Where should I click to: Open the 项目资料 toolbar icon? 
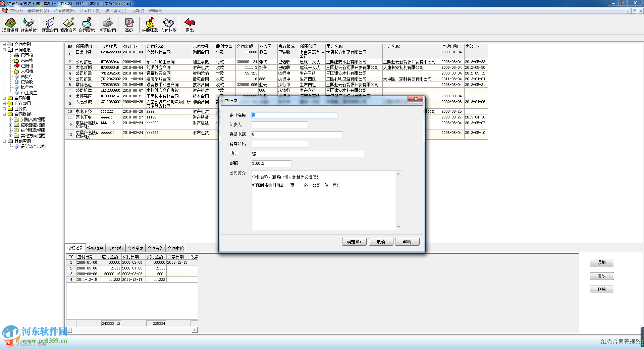[10, 25]
